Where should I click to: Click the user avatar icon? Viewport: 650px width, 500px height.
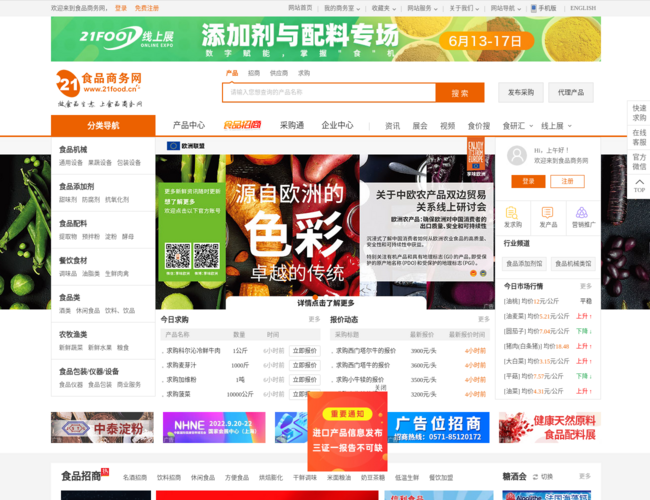(517, 155)
